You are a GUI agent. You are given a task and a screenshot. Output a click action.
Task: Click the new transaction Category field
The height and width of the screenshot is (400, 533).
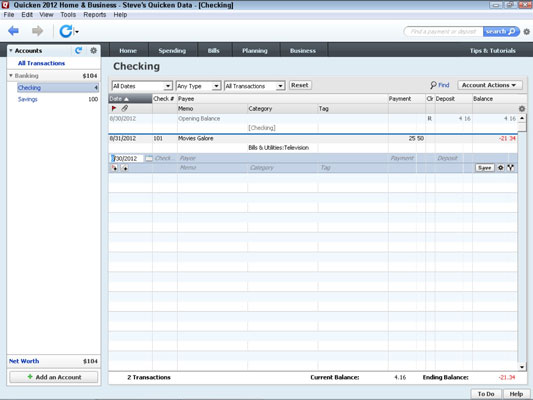pos(283,168)
